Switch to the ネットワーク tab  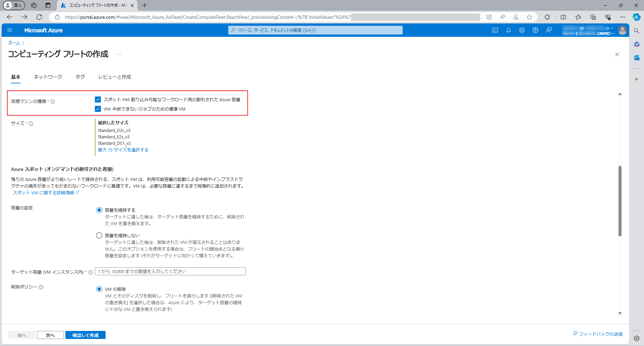click(48, 77)
